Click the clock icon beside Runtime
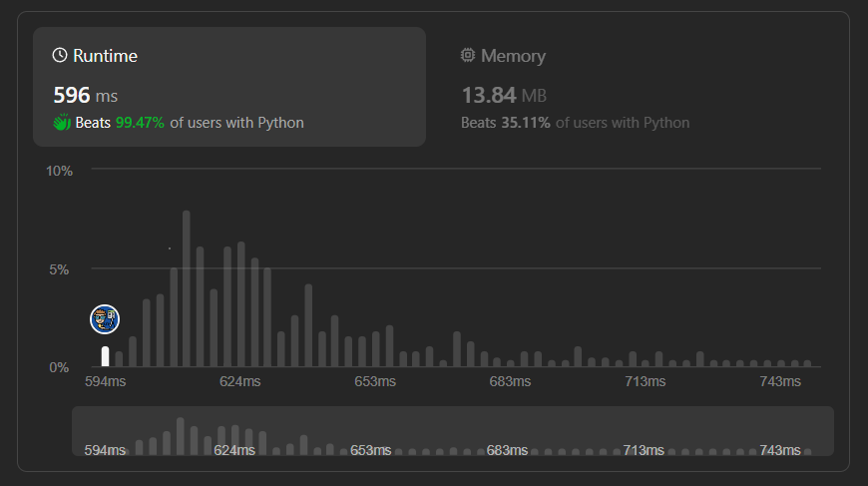 click(60, 56)
